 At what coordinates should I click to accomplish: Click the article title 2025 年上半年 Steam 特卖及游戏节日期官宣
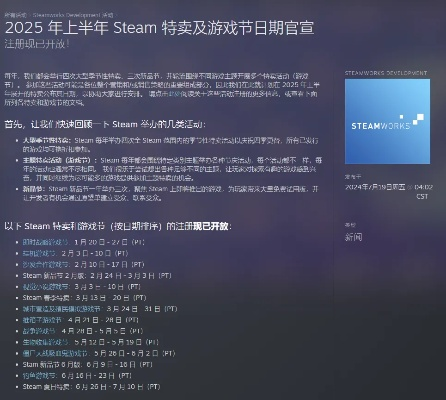[160, 28]
